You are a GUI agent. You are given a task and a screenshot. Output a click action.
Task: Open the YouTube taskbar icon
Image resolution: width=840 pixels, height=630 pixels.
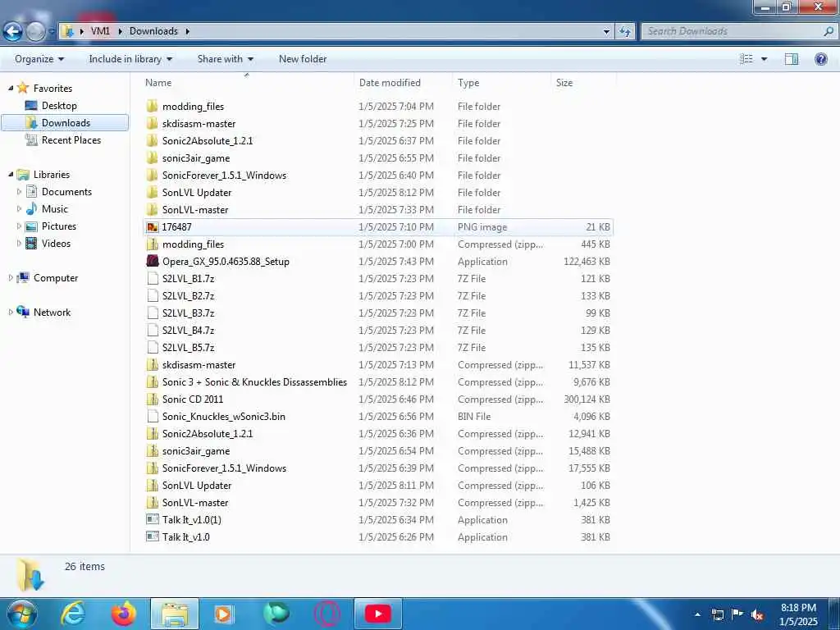(377, 614)
